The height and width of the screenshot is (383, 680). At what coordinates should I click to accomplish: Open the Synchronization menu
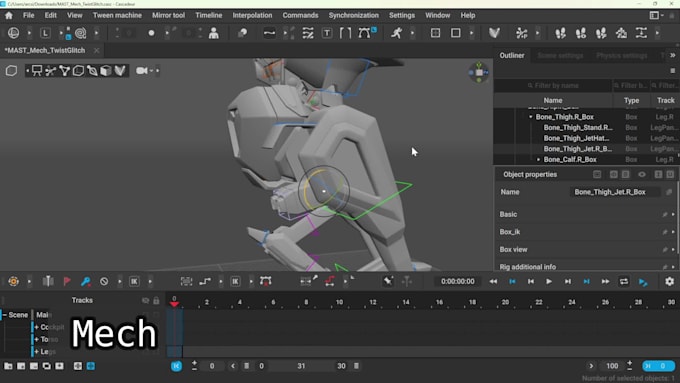click(353, 15)
